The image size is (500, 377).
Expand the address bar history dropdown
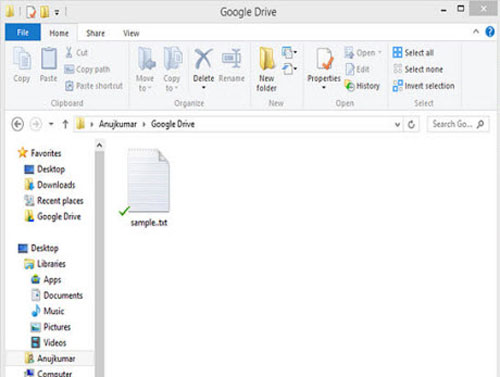coord(397,124)
